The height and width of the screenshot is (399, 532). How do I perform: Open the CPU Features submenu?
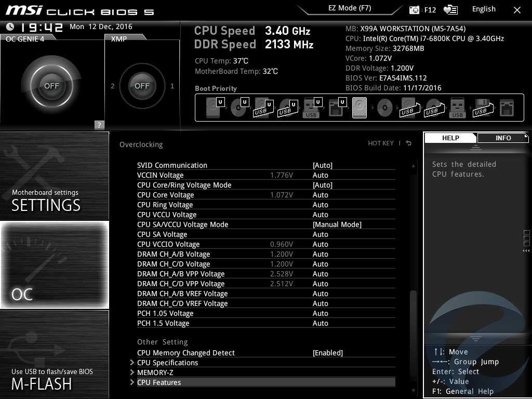point(159,382)
